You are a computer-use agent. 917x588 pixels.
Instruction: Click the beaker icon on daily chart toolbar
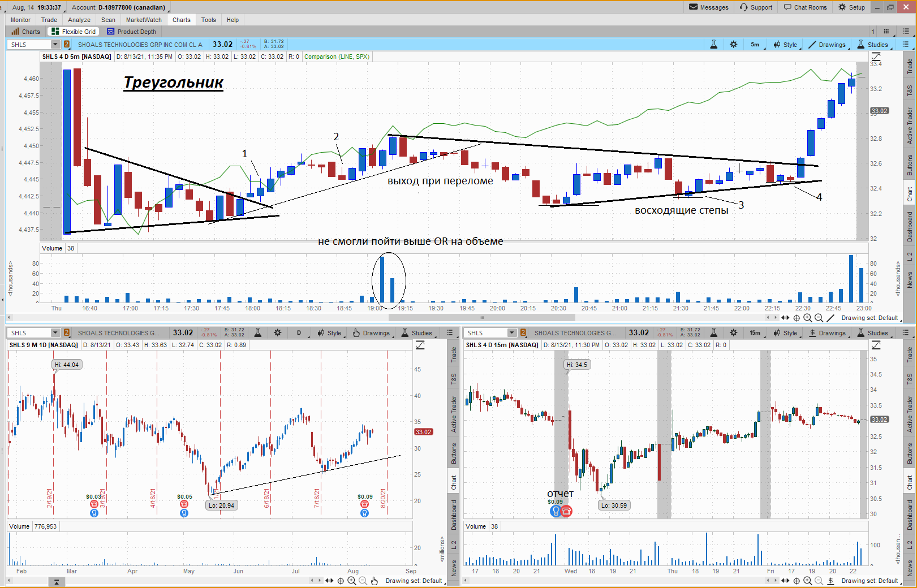pyautogui.click(x=257, y=333)
